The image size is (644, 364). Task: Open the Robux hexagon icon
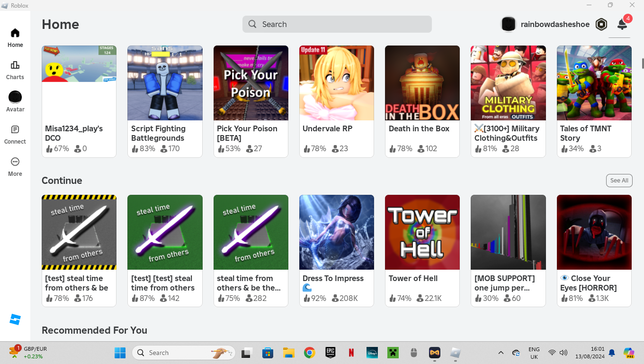coord(601,24)
